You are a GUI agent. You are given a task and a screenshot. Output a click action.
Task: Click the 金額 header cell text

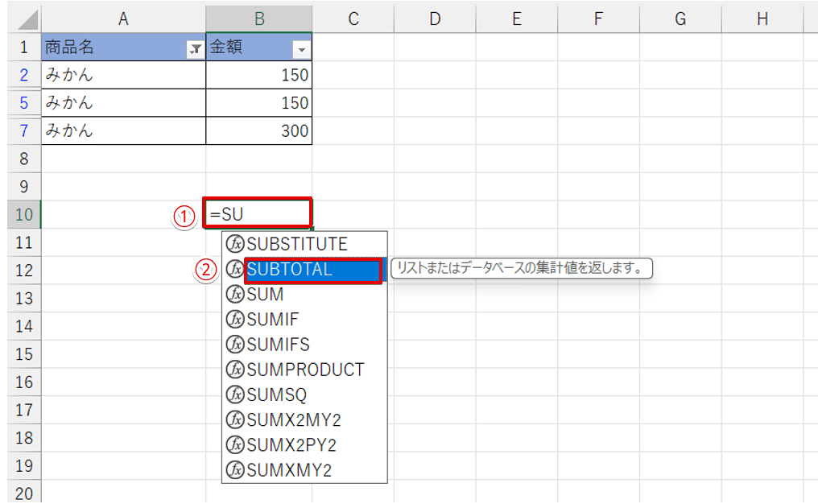(226, 47)
